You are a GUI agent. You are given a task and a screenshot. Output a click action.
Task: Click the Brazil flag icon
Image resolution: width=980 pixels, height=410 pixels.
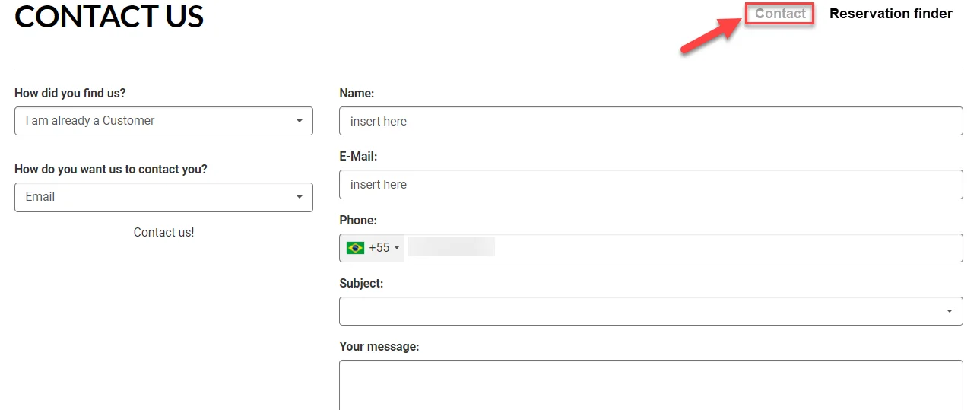[355, 248]
